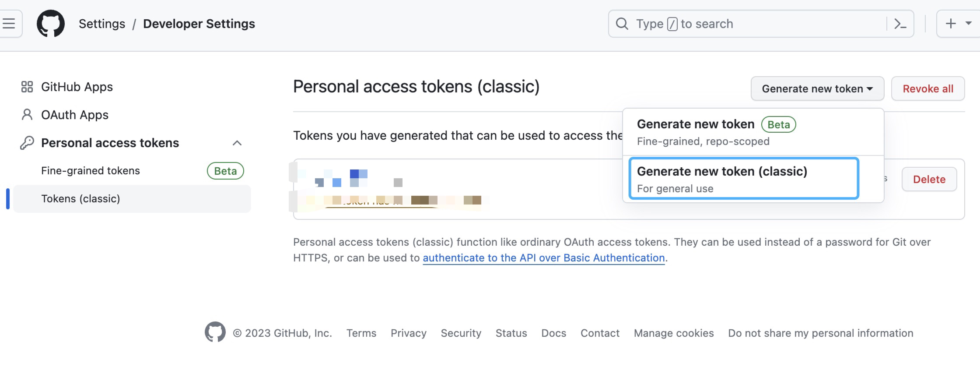Follow authenticate to the API over Basic Authentication link
Viewport: 980px width, 374px height.
[544, 258]
